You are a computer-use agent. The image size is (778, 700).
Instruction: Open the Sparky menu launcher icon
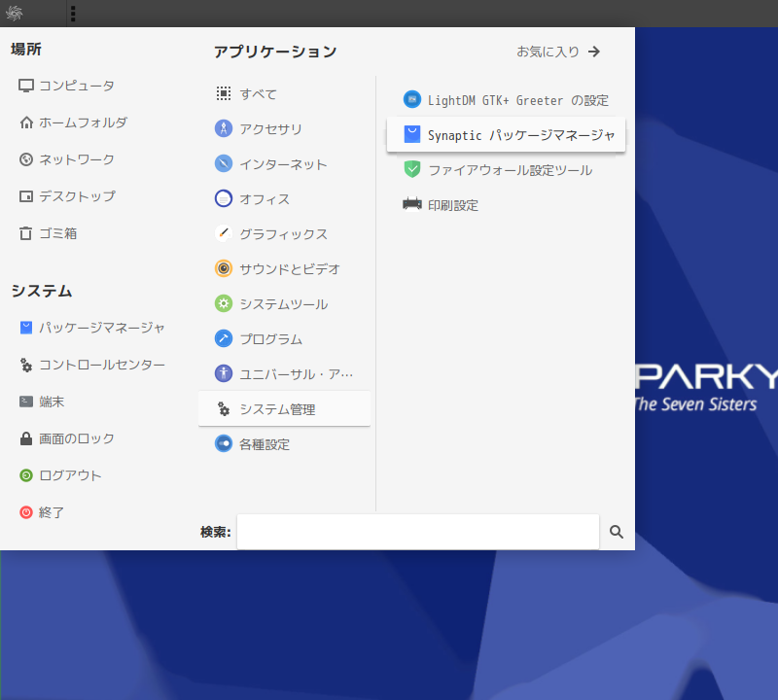coord(14,14)
